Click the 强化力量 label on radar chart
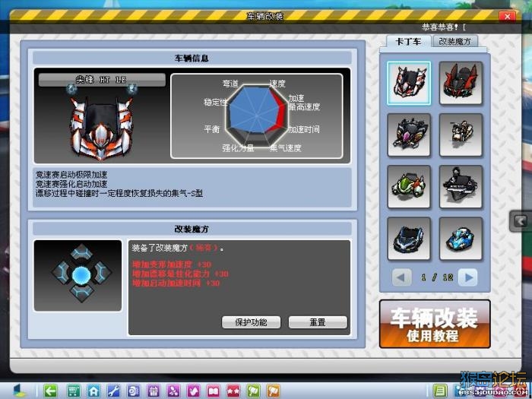 (x=238, y=148)
